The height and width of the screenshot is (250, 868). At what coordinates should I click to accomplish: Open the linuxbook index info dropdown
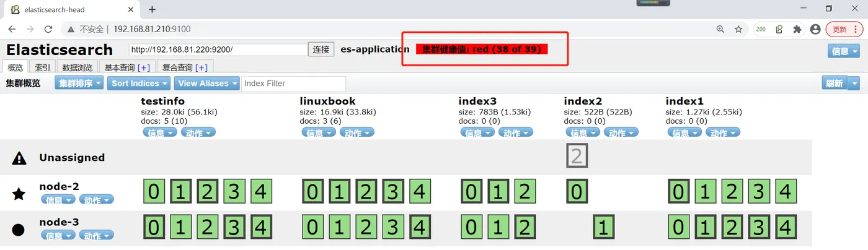point(318,132)
